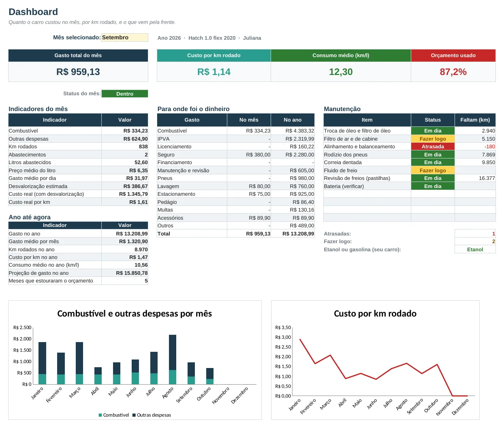Screen dimensions: 504x428
Task: Click the Gasto total do mês header
Action: coord(78,56)
